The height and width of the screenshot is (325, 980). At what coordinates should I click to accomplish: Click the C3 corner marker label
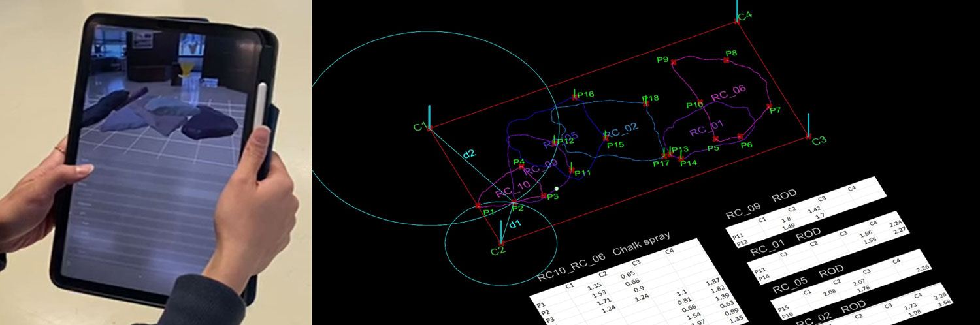[819, 140]
